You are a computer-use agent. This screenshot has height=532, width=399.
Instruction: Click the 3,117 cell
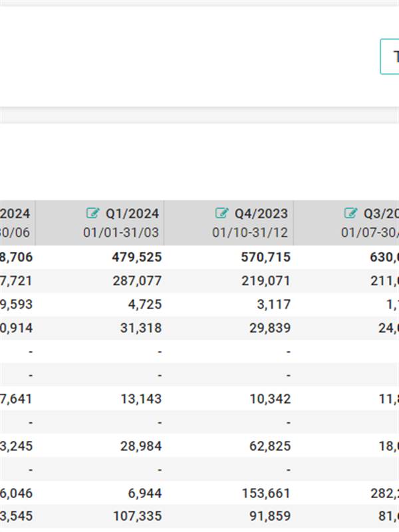click(274, 305)
